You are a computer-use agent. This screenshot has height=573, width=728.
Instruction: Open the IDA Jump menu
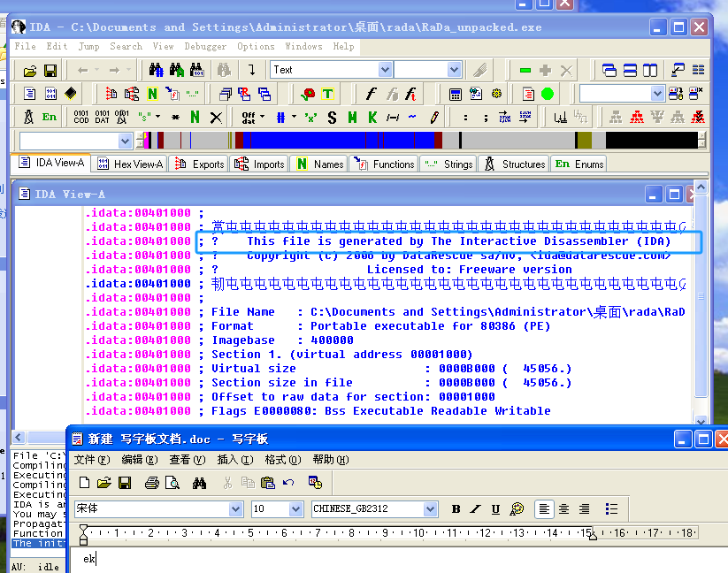[88, 46]
